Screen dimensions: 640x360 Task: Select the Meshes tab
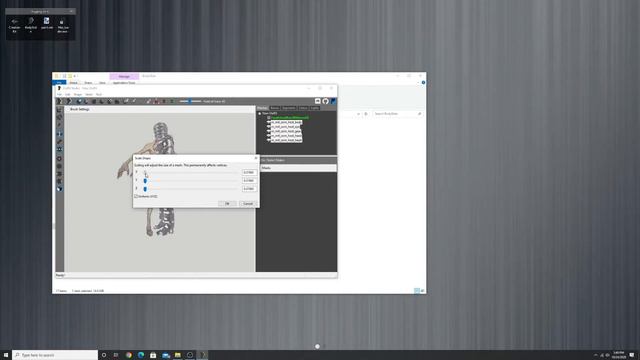coord(262,108)
